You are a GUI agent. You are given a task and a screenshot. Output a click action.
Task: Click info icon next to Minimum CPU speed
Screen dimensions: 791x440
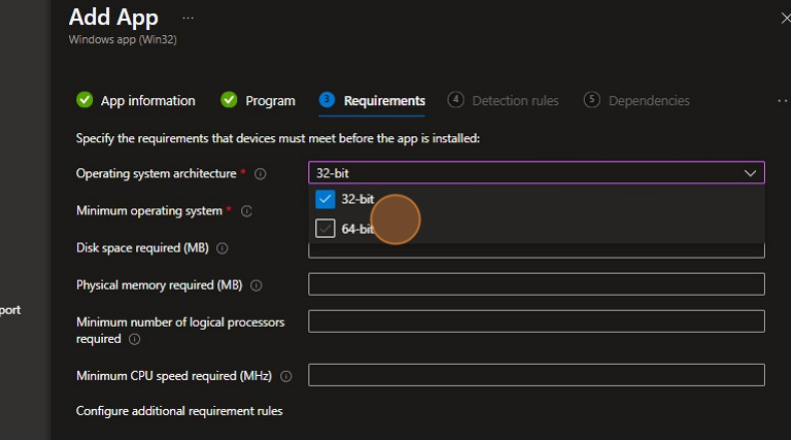coord(286,376)
